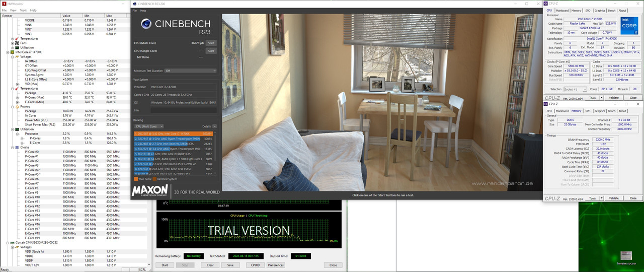Click the CPU-Z title bar icon of top window
The width and height of the screenshot is (644, 272).
(x=545, y=4)
